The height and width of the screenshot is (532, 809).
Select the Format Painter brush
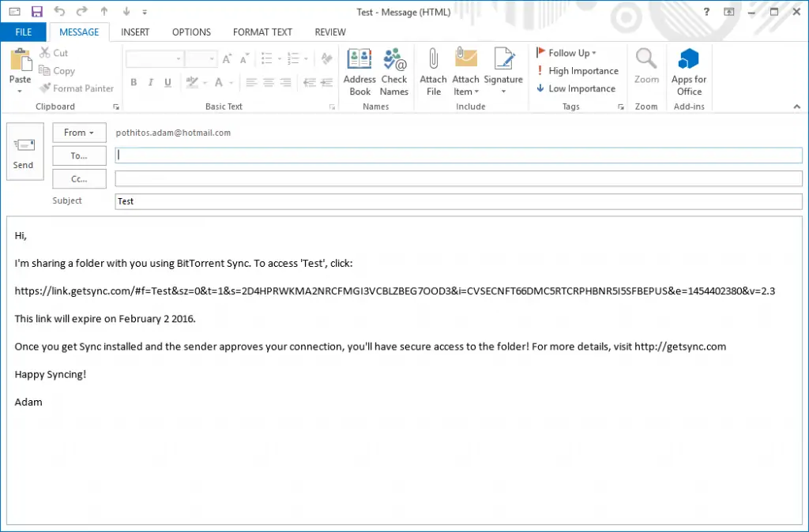coord(77,88)
